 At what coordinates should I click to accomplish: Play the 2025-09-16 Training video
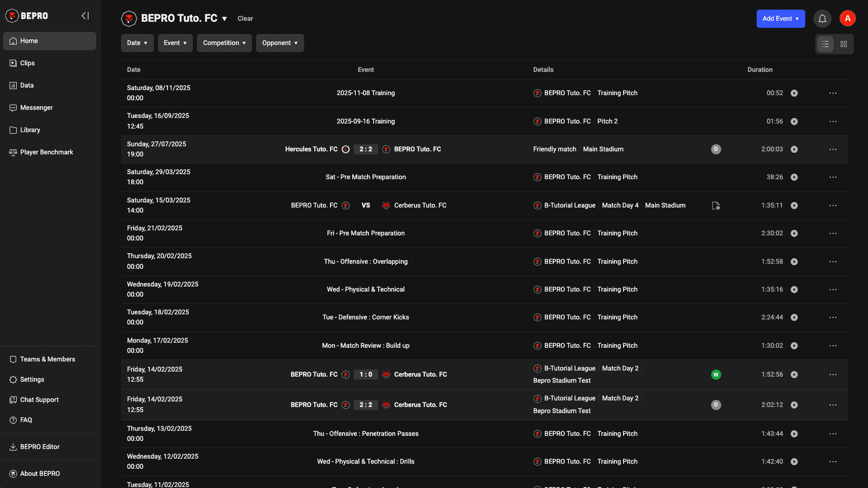(794, 121)
